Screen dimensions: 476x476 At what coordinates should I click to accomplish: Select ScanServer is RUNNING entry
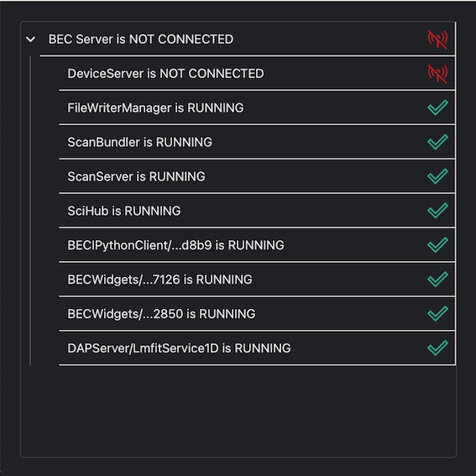pos(257,176)
